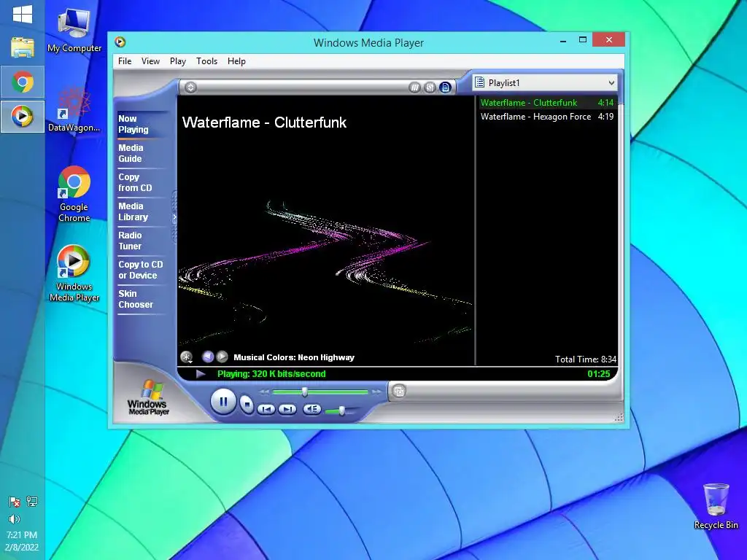
Task: Click the Playing: 320 K bits/second status
Action: (271, 374)
